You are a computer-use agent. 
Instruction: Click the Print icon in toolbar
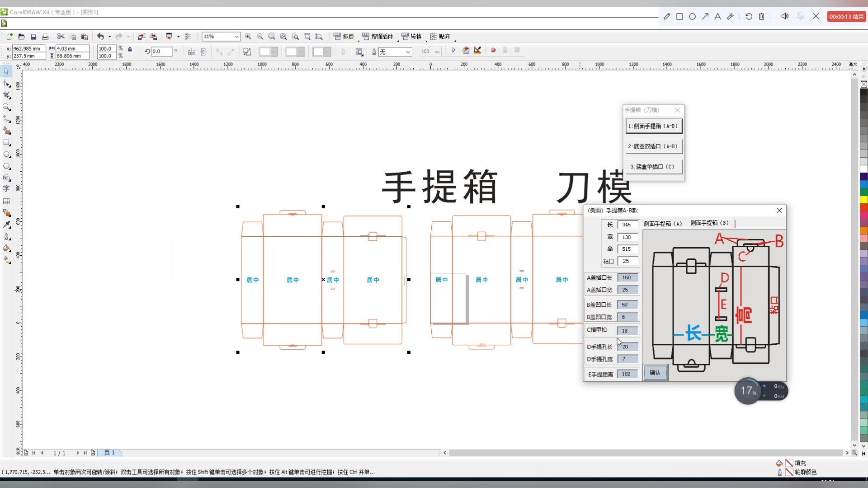45,37
